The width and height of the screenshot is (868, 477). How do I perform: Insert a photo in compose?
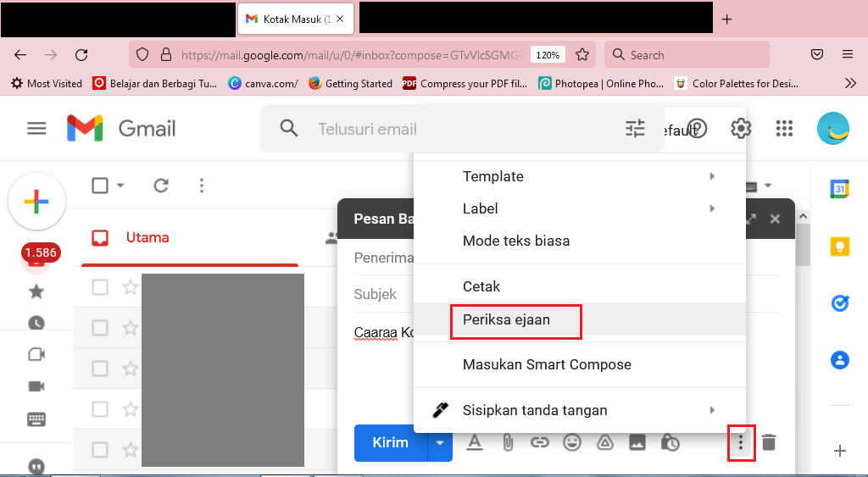[x=637, y=443]
